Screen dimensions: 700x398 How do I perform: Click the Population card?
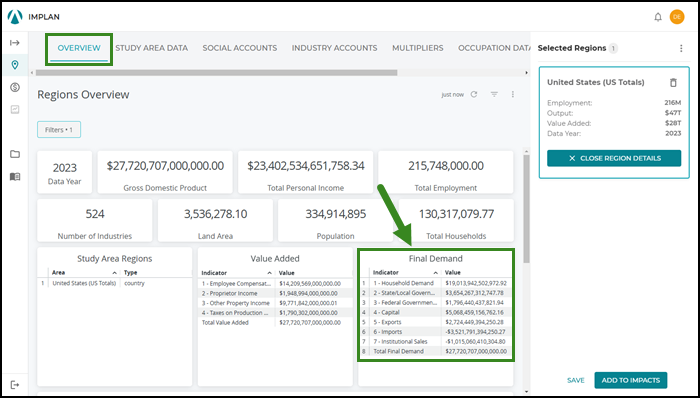pos(336,220)
